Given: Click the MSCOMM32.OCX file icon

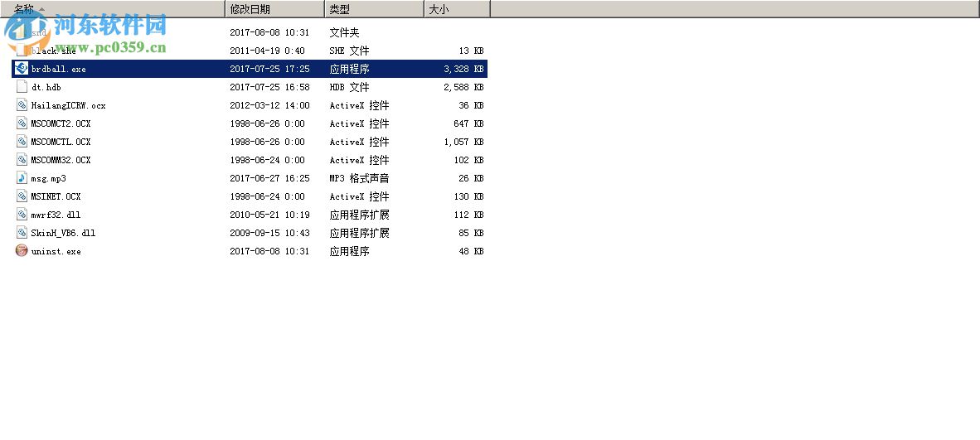Looking at the screenshot, I should [22, 160].
